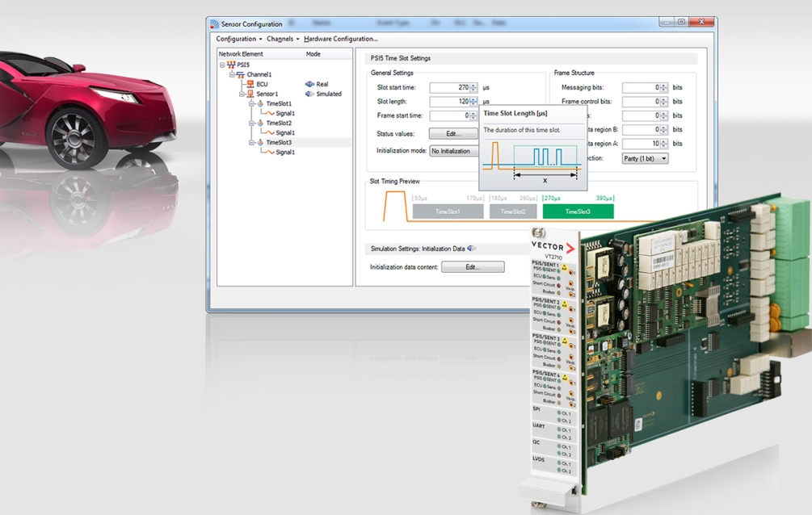Click Edit button for Initialization data content
Screen dimensions: 812x515
point(473,266)
